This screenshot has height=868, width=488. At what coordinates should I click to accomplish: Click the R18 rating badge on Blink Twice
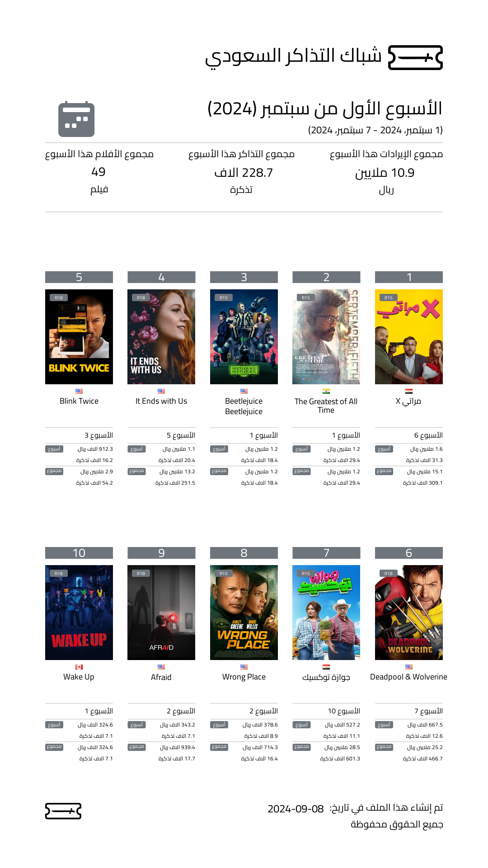[x=59, y=297]
